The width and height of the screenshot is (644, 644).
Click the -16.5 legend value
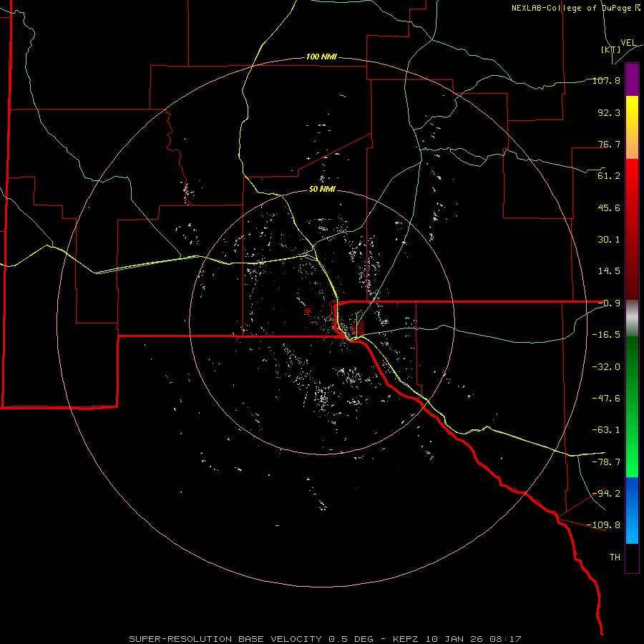(606, 335)
